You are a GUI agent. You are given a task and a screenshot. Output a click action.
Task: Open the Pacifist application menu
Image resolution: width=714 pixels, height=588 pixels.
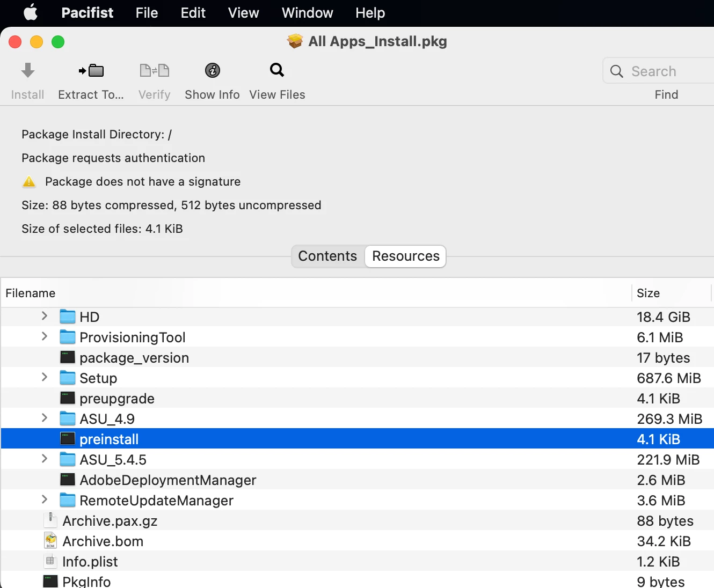[88, 13]
